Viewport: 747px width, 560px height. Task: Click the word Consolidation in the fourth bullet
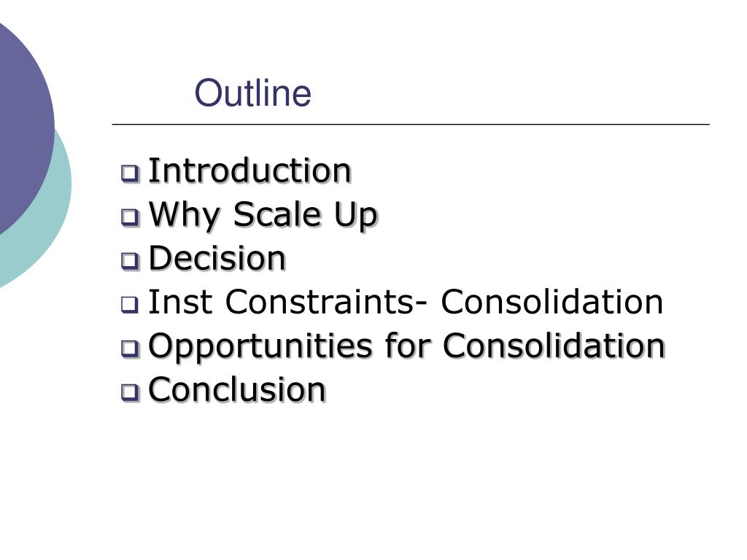551,302
